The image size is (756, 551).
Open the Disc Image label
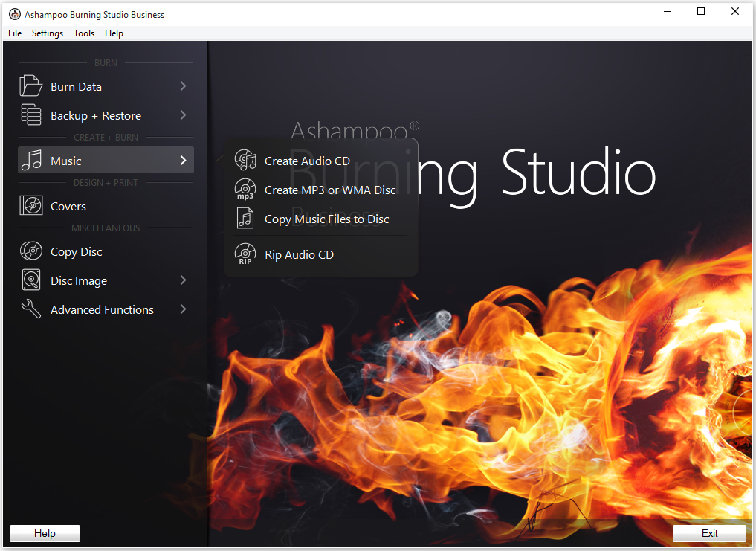tap(79, 281)
